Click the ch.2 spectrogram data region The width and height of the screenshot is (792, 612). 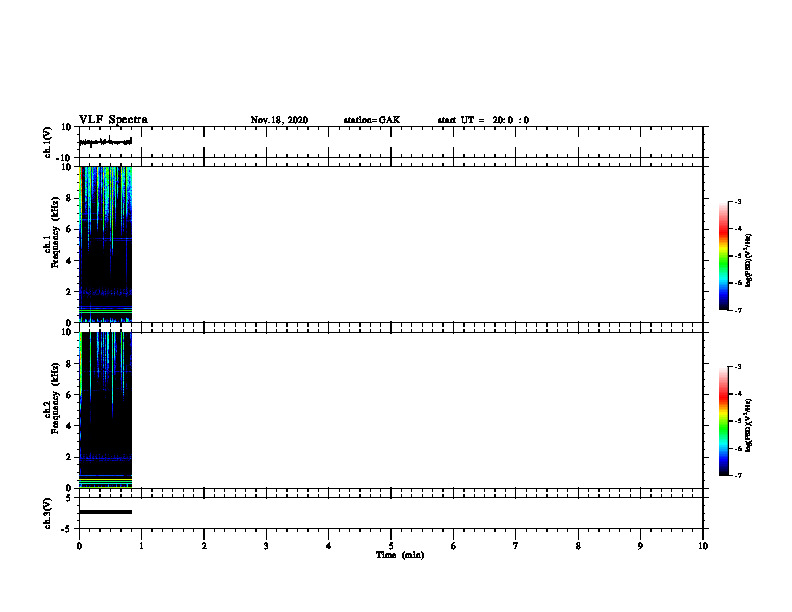click(x=106, y=410)
